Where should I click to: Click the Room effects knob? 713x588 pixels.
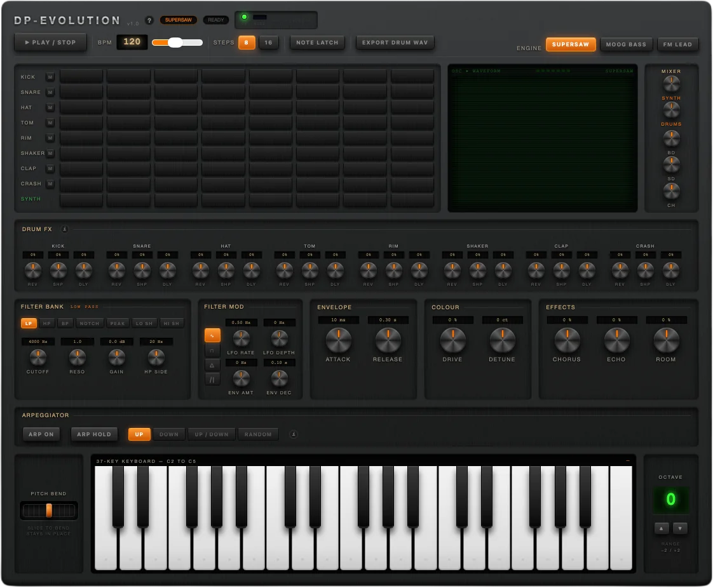666,340
